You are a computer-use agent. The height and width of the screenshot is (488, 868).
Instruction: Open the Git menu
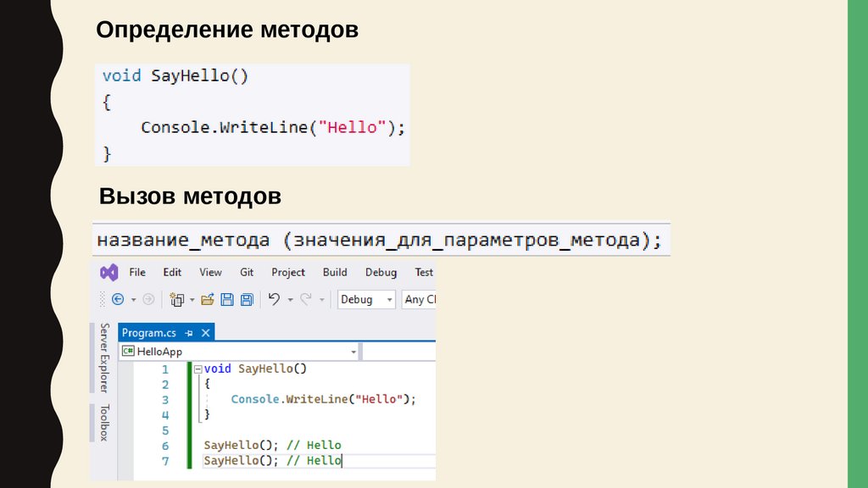(247, 272)
